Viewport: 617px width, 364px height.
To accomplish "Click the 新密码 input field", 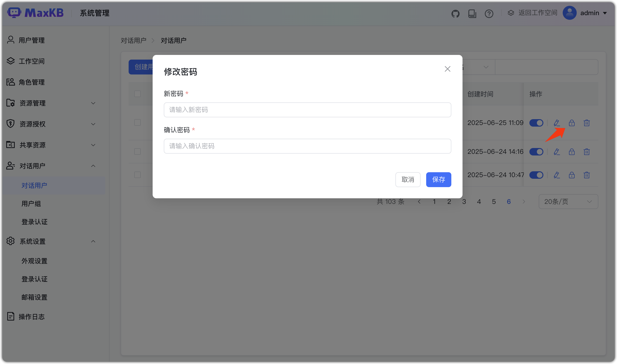I will (307, 110).
